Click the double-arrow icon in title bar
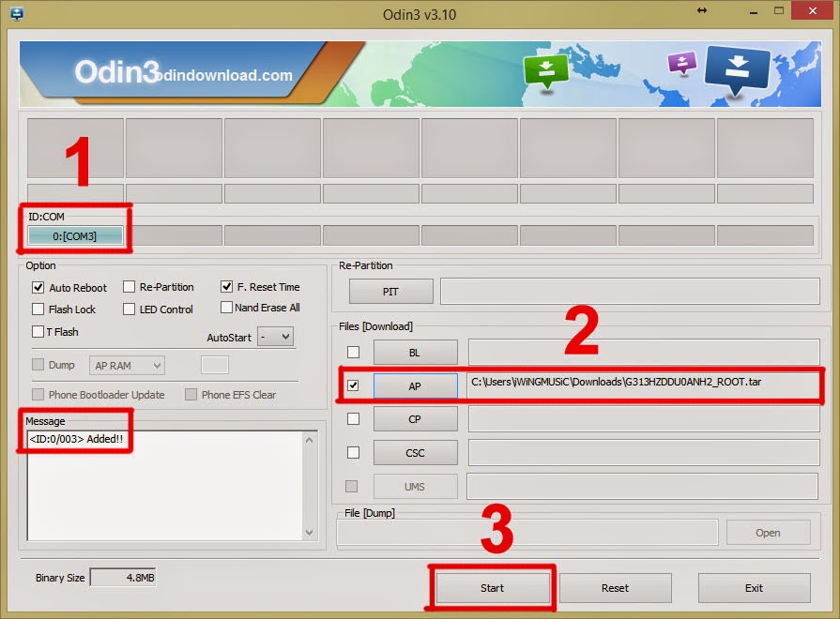The width and height of the screenshot is (840, 619). click(702, 10)
